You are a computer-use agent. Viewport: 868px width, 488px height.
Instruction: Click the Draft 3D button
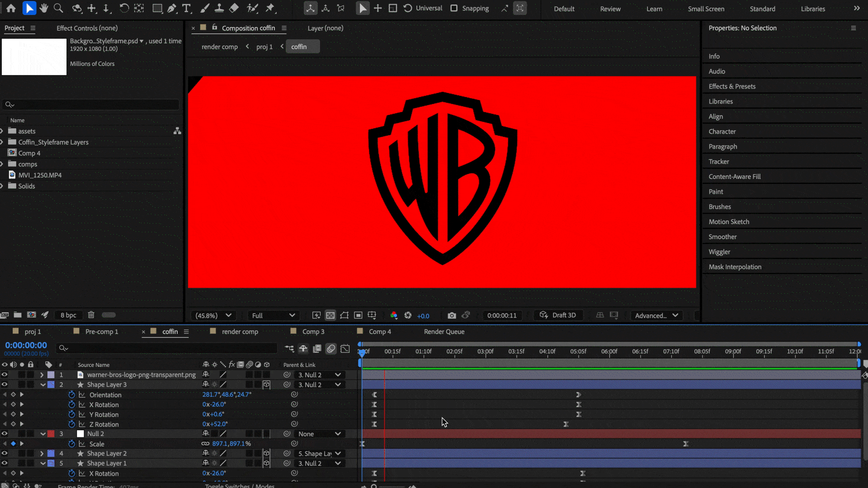click(x=558, y=315)
